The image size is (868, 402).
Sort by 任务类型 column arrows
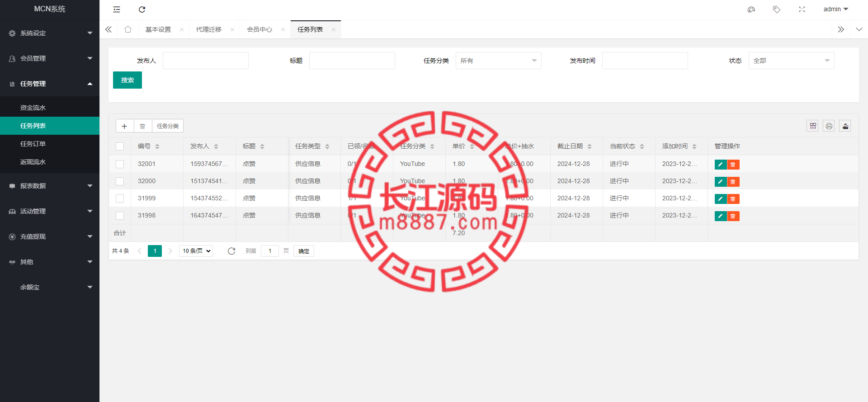[x=327, y=147]
